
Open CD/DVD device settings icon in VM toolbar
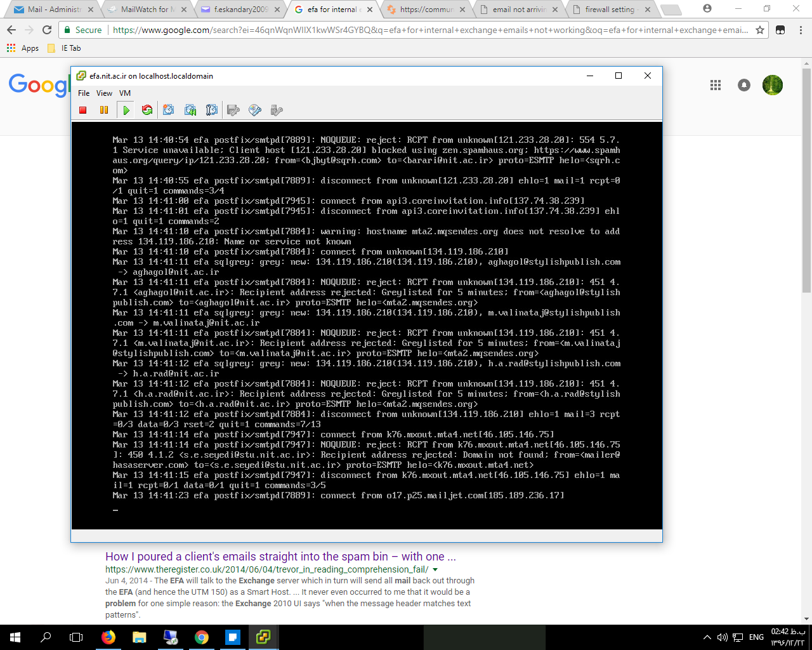pos(254,110)
